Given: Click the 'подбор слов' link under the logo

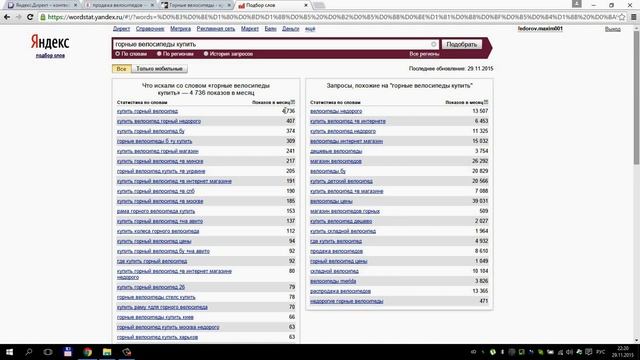Looking at the screenshot, I should coord(50,56).
